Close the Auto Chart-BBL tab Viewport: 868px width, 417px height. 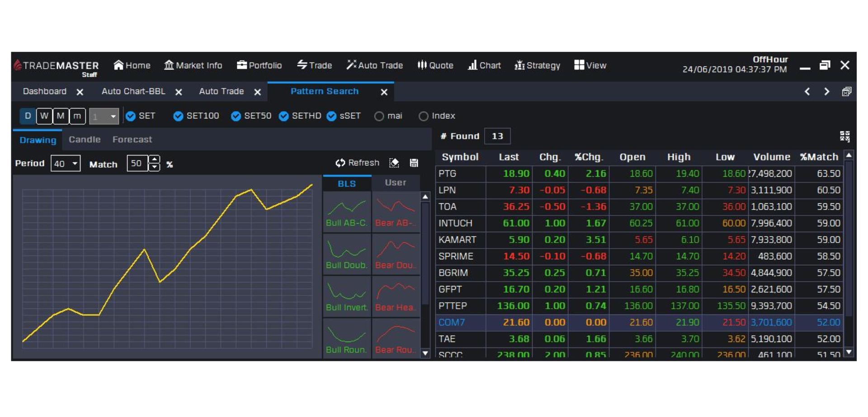coord(179,92)
